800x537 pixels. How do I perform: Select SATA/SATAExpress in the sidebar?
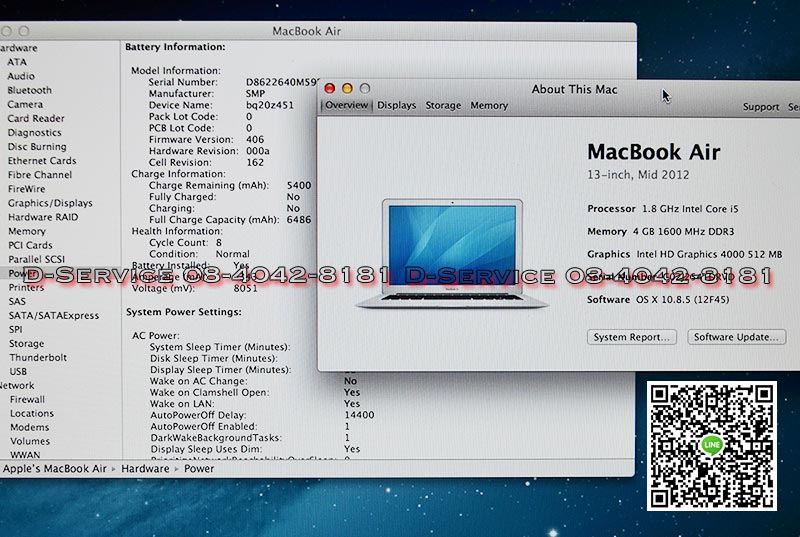point(54,316)
